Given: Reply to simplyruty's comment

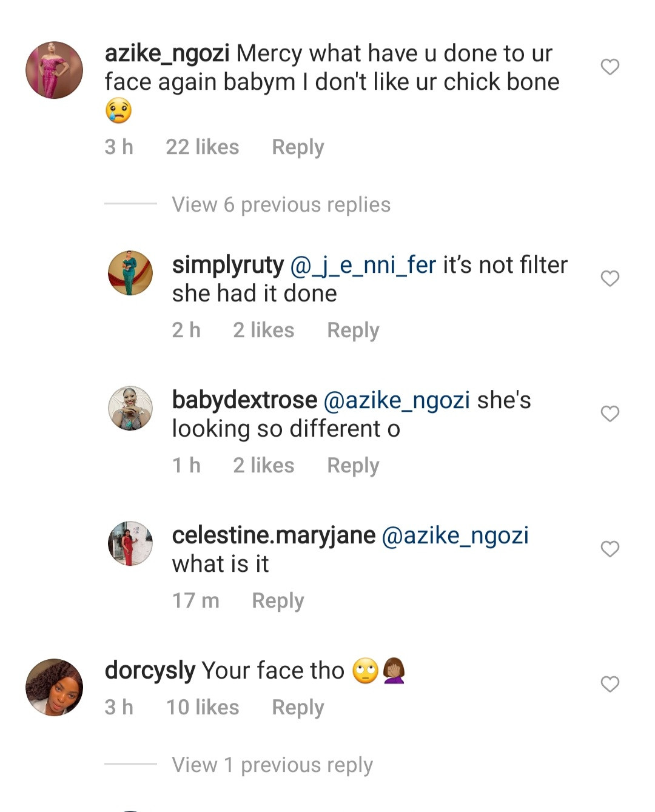Looking at the screenshot, I should pyautogui.click(x=353, y=331).
